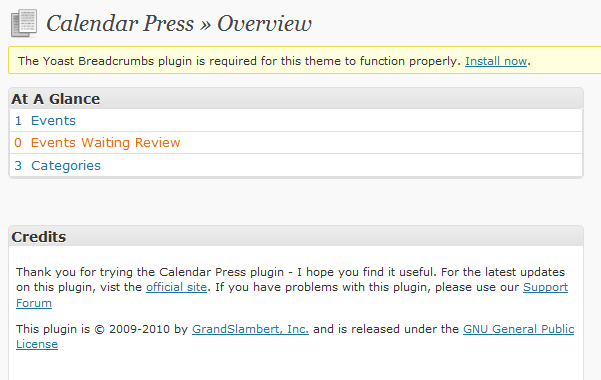Open the Support Forum link
Viewport: 601px width, 380px height.
545,287
